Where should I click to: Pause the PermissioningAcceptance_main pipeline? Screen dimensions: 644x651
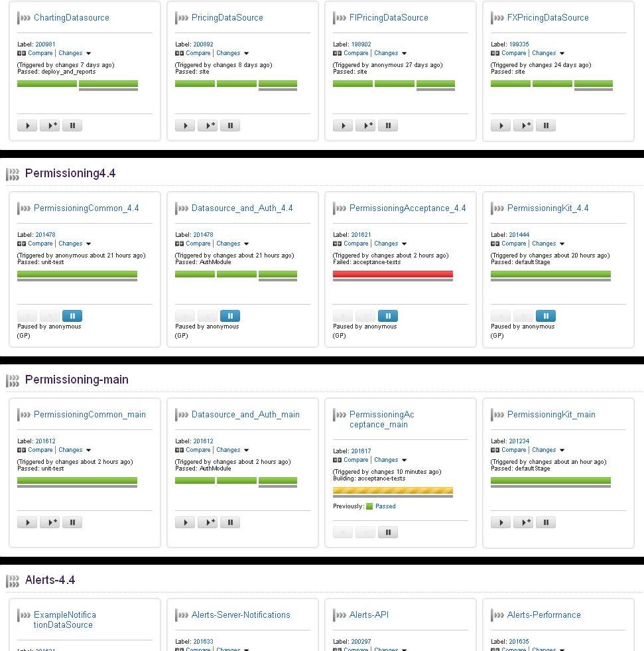[x=388, y=532]
